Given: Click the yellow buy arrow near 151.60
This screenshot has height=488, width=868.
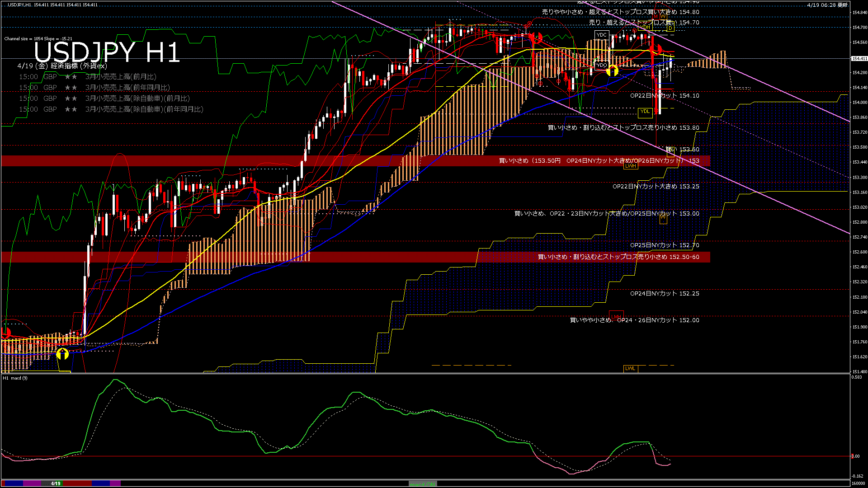Looking at the screenshot, I should point(62,354).
